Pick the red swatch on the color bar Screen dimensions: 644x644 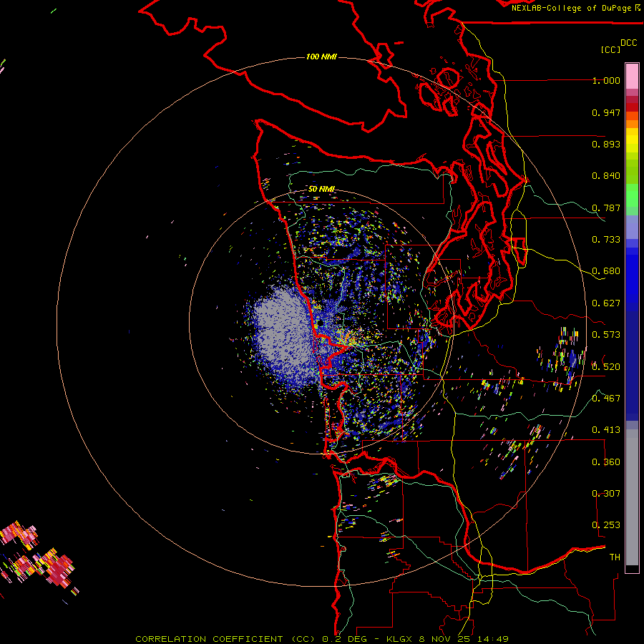632,107
